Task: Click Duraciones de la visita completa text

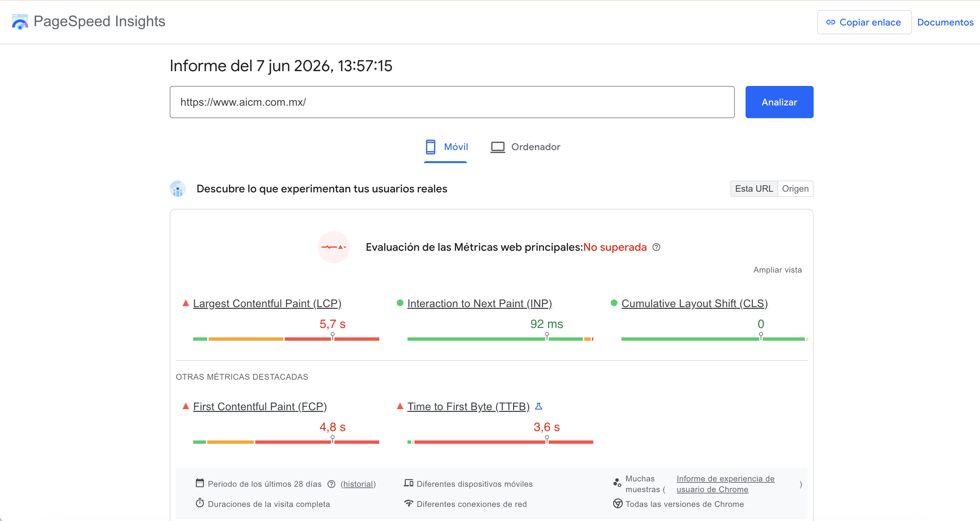Action: 269,504
